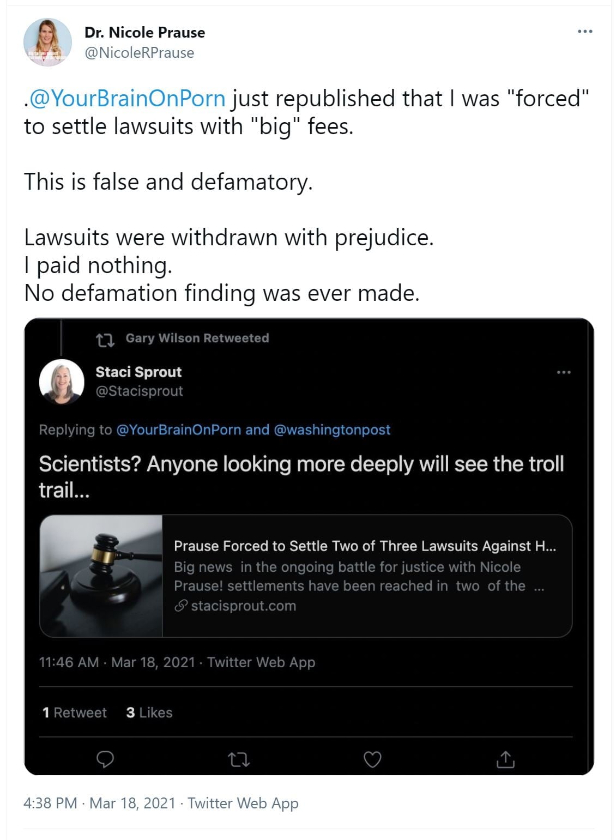Open the @NicoleRPrause handle
616x840 pixels.
[139, 53]
